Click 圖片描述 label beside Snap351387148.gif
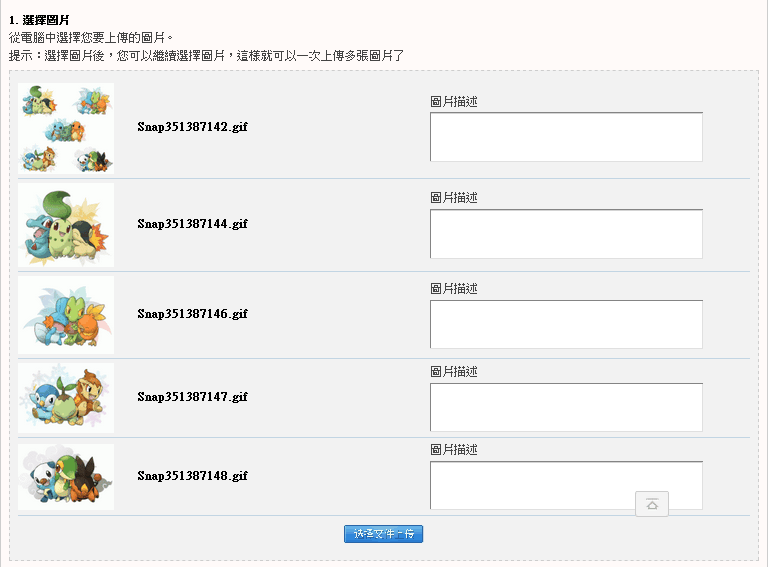This screenshot has height=567, width=769. (x=454, y=450)
